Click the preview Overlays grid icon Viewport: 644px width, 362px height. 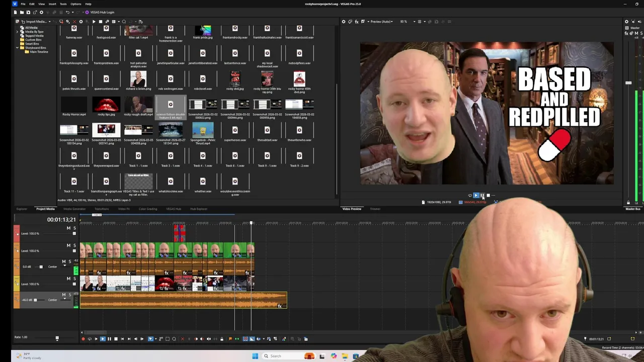[420, 22]
